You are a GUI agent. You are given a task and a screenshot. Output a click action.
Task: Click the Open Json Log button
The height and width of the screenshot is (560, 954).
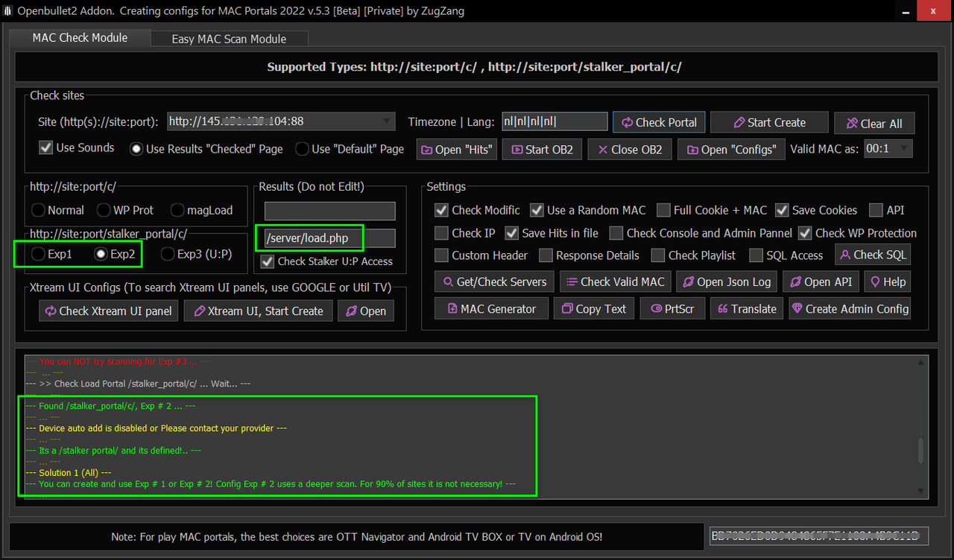pyautogui.click(x=727, y=281)
